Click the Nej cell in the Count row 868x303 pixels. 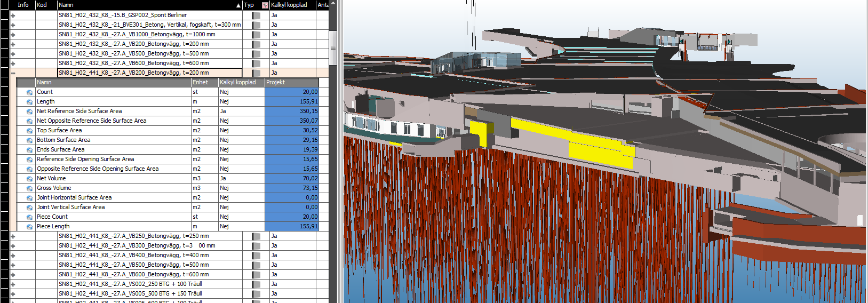pos(241,92)
